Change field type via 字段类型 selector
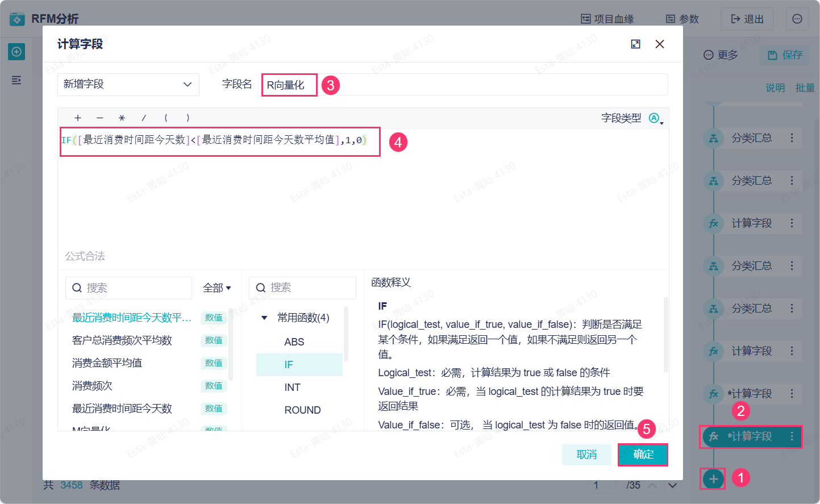This screenshot has height=504, width=820. 655,118
